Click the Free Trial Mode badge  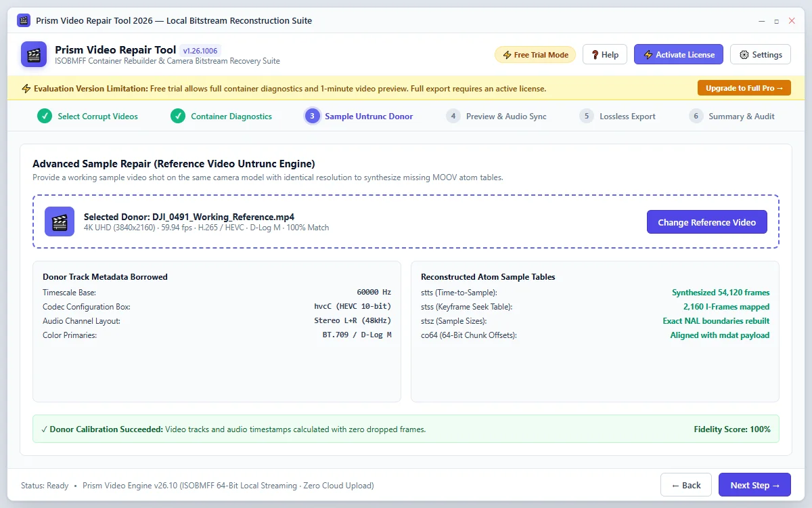pos(535,55)
